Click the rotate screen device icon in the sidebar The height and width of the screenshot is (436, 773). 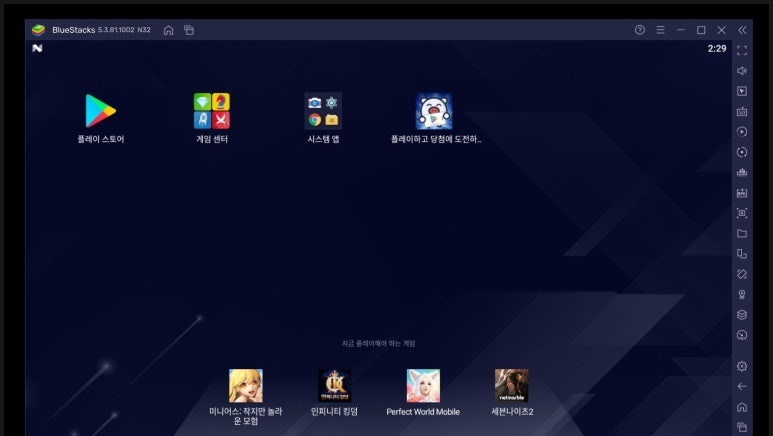(742, 254)
